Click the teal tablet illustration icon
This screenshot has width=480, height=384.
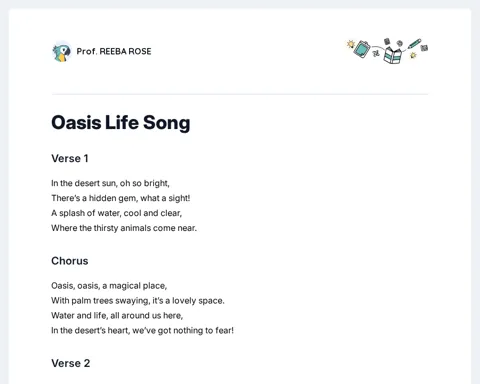[362, 49]
